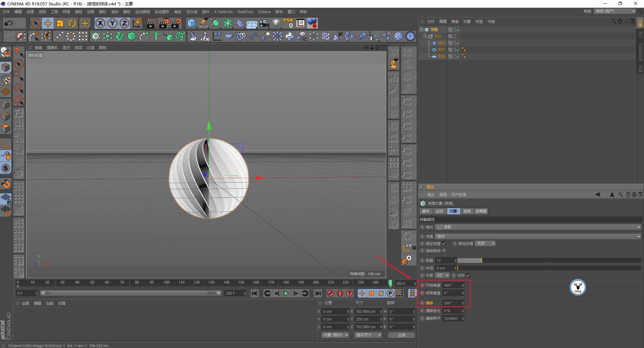Screen dimensions: 644x348
Task: Open Render Settings from the toolbar
Action: coord(176,23)
